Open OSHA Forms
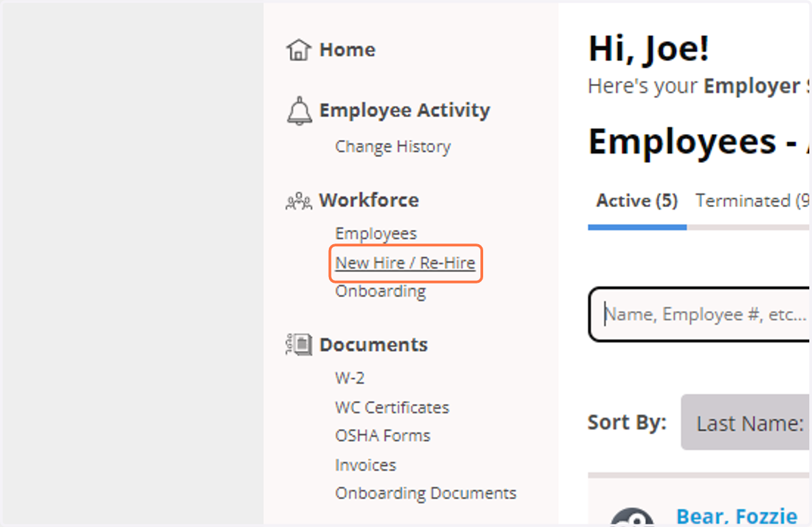 (382, 436)
